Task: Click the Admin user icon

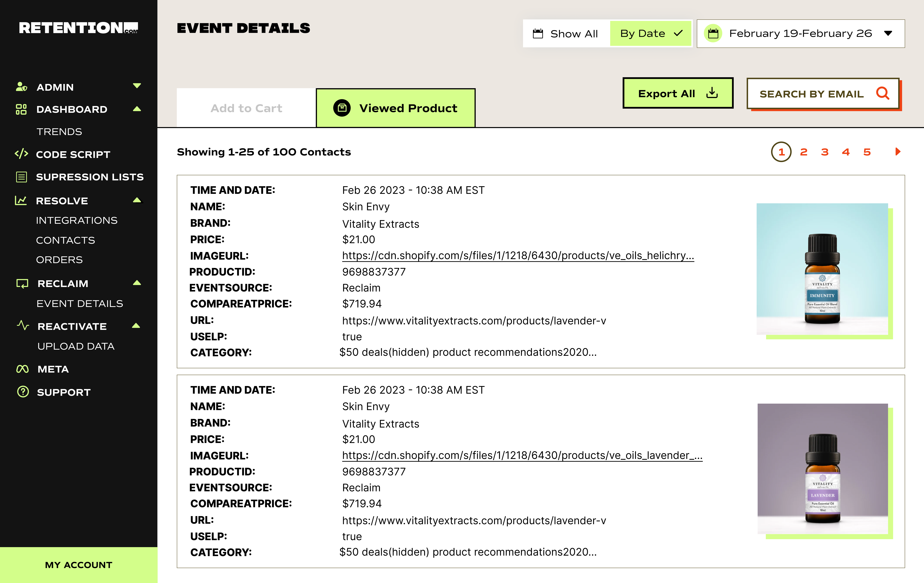Action: click(x=22, y=87)
